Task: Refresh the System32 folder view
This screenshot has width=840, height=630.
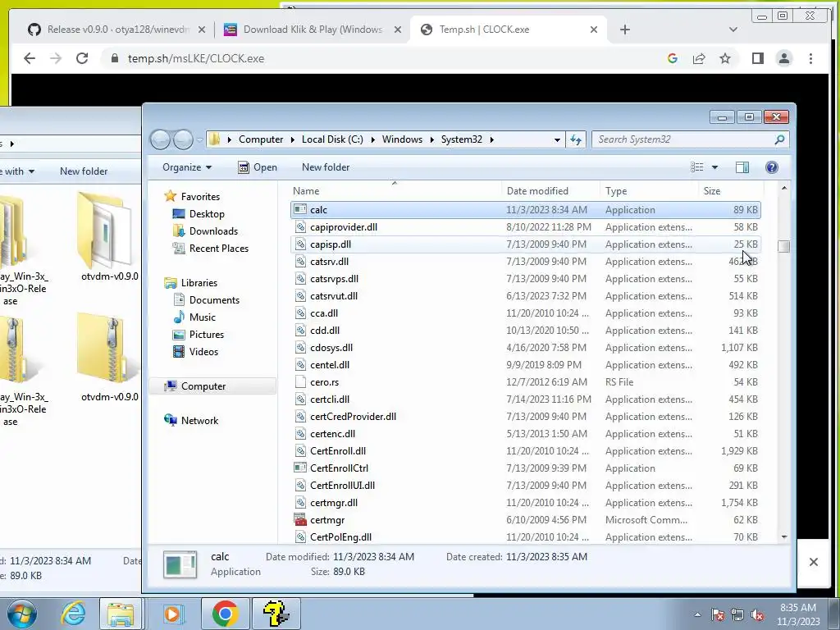Action: tap(576, 139)
